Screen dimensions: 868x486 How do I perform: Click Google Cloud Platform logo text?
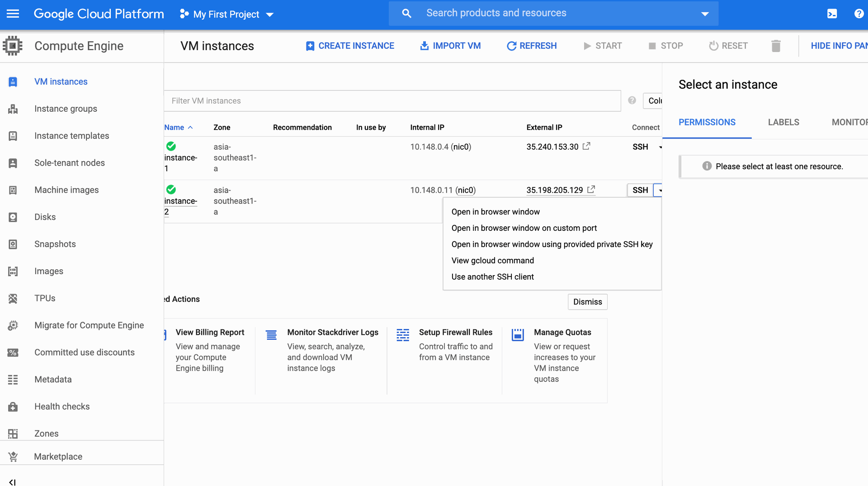pyautogui.click(x=99, y=14)
